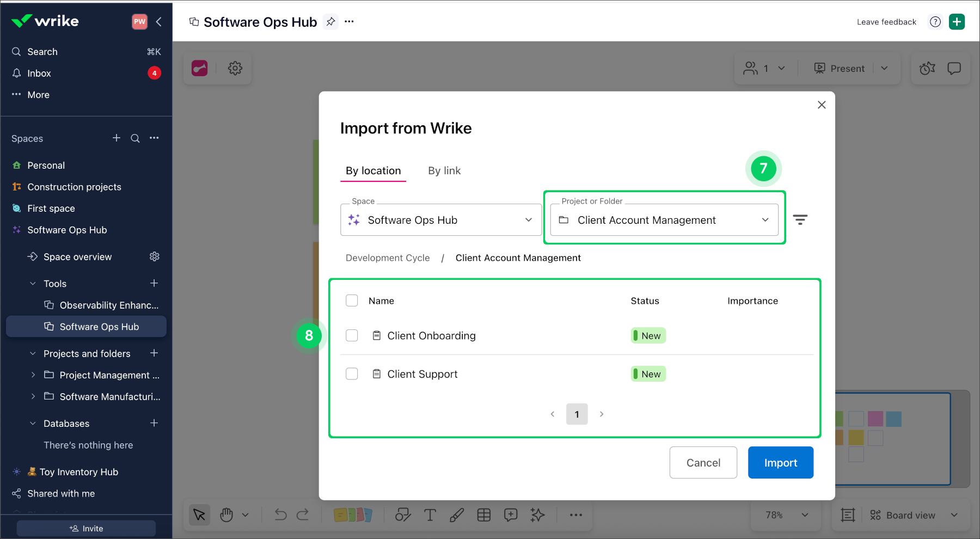Select the Text tool on the canvas toolbar
The height and width of the screenshot is (539, 980).
point(430,514)
